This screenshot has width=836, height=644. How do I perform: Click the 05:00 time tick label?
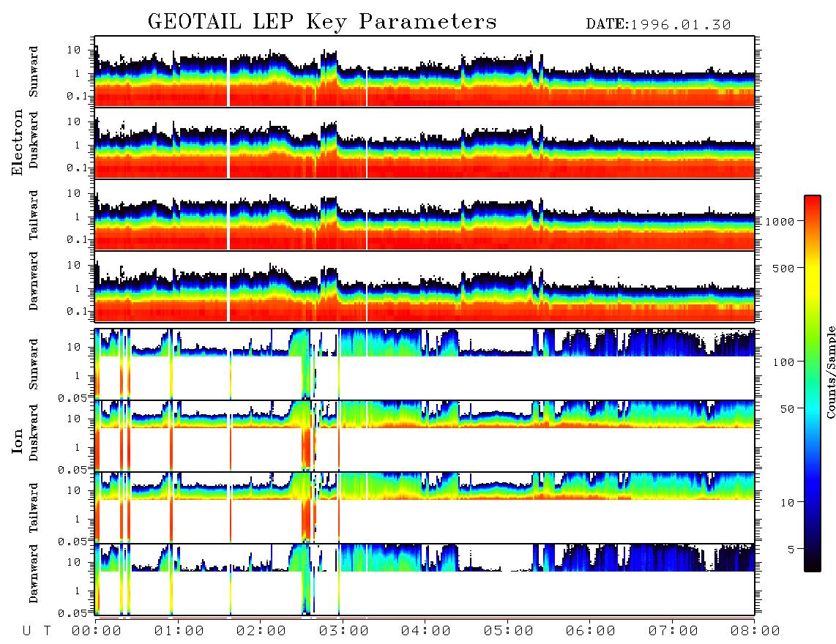click(509, 631)
